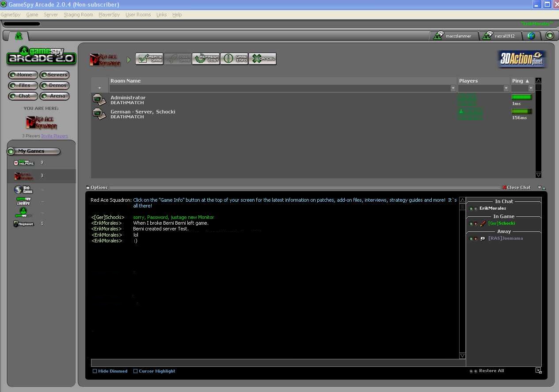Open GameSpy LiveWire in My Games
Viewport: 559px width, 392px height.
[24, 201]
